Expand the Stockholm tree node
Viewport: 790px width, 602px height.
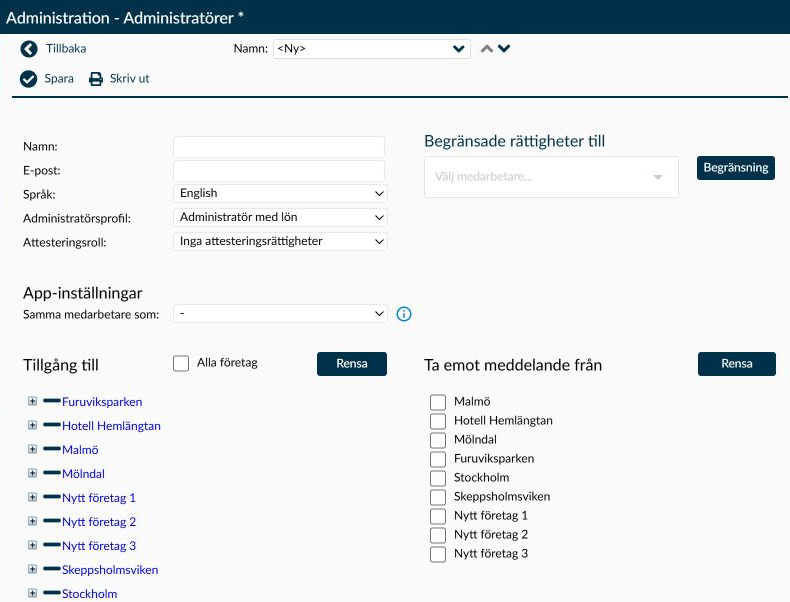coord(32,593)
